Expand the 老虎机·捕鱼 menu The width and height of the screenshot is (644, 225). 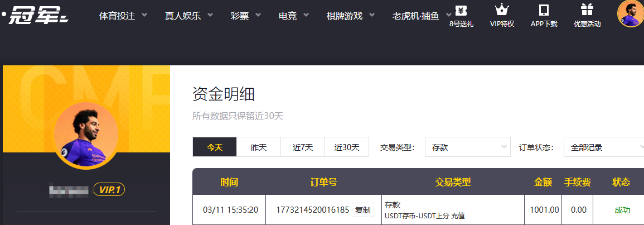click(x=420, y=16)
